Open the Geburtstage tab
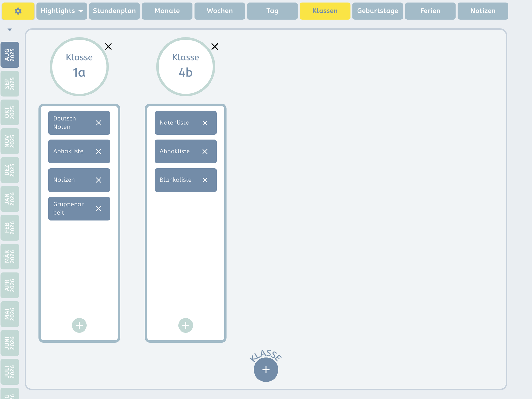Viewport: 532px width, 399px height. tap(378, 11)
